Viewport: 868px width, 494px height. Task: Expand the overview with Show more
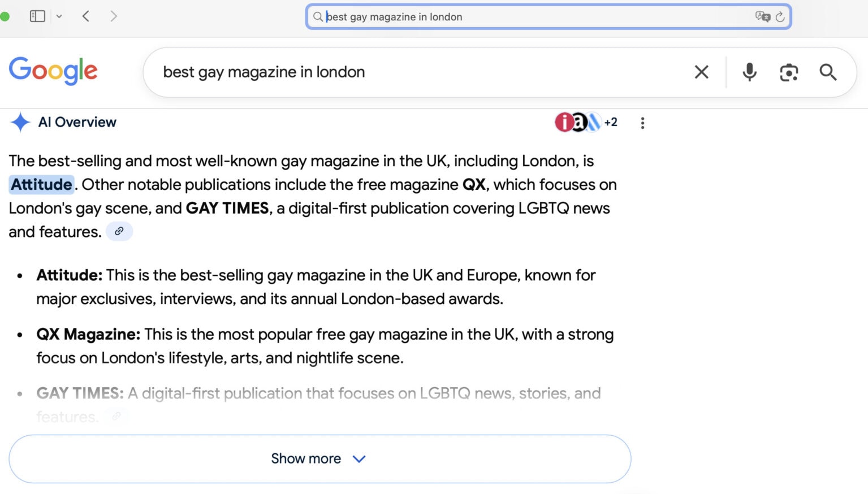point(319,458)
